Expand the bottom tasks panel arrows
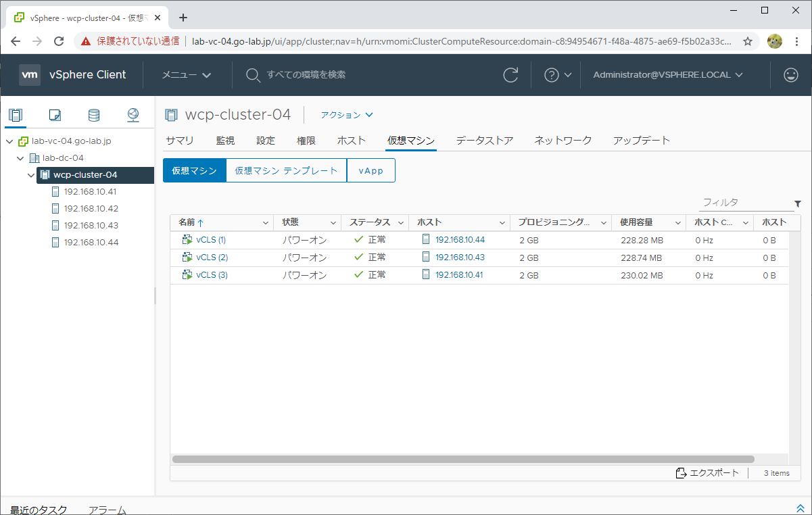The width and height of the screenshot is (812, 515). [801, 508]
